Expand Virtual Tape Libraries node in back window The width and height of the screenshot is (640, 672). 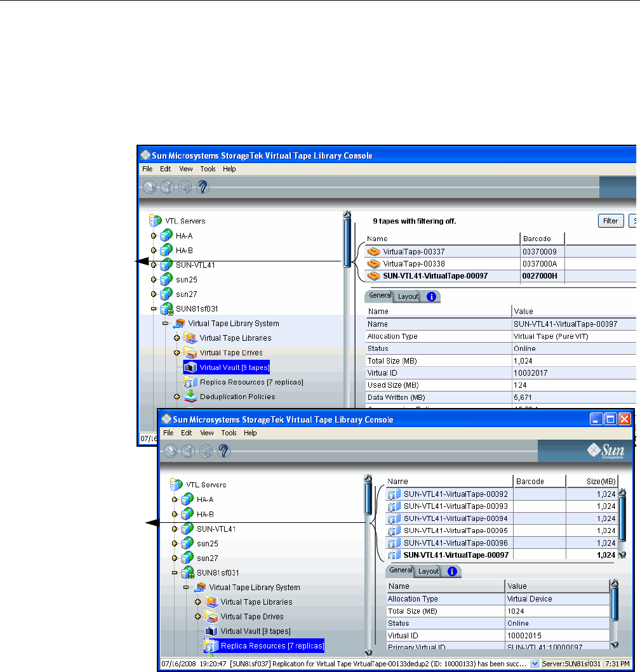click(177, 338)
